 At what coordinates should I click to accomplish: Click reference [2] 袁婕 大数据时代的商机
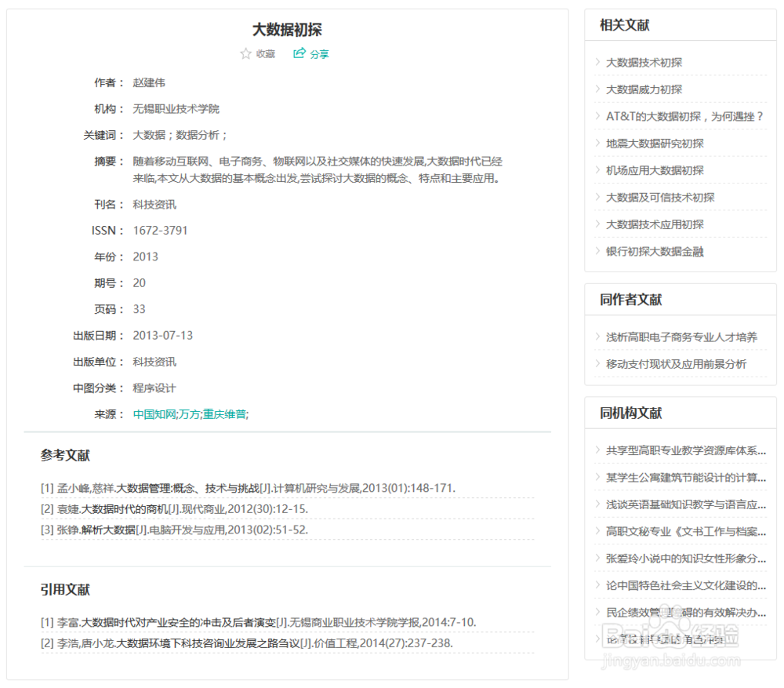click(x=175, y=509)
